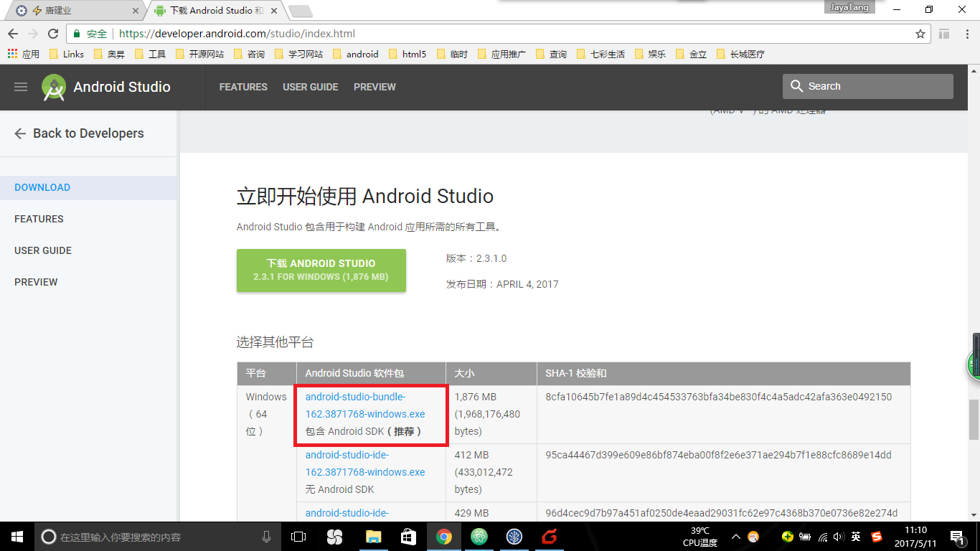Download android-studio-bundle-162.3871768-windows.exe
The image size is (980, 551).
click(x=365, y=405)
